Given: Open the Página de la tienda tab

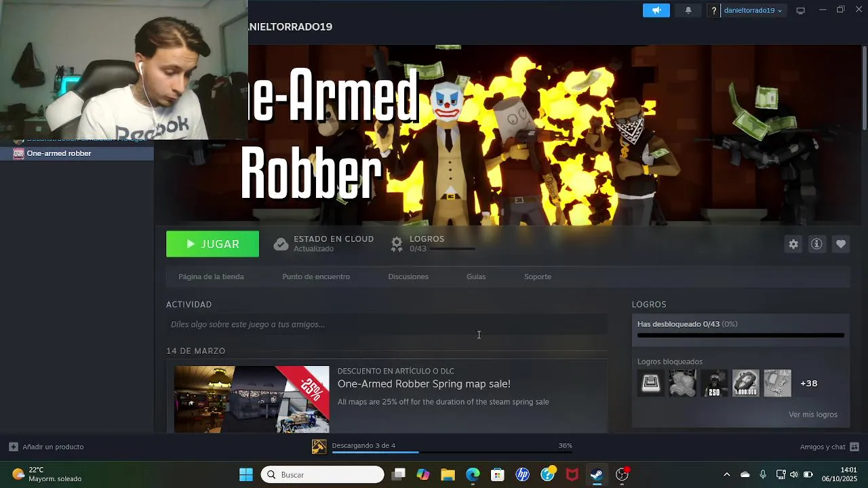Looking at the screenshot, I should [211, 277].
